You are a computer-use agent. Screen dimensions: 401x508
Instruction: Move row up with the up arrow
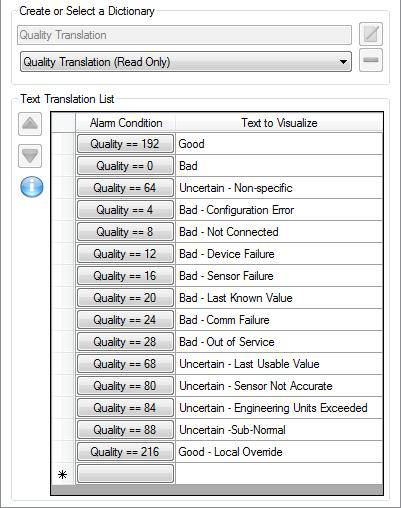(x=30, y=124)
